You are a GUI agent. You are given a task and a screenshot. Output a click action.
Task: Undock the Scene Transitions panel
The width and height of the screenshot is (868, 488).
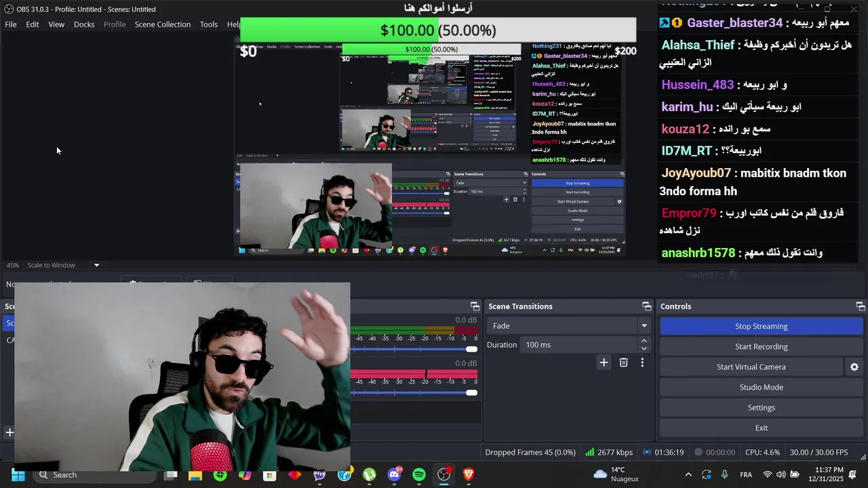click(x=646, y=306)
